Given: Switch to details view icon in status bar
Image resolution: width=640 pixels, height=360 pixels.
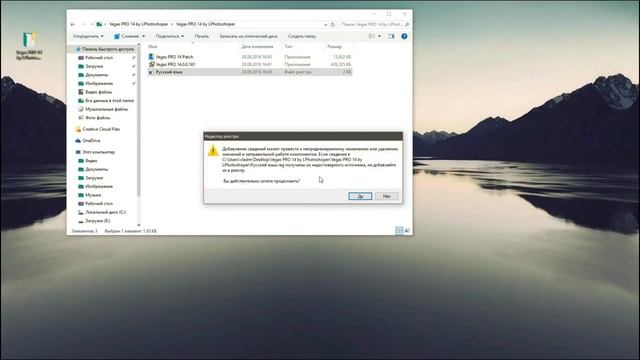Looking at the screenshot, I should [399, 231].
